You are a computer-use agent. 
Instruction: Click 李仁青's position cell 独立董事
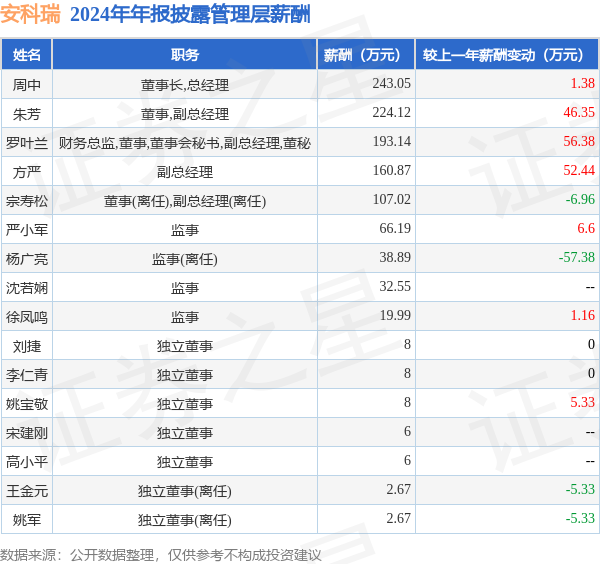click(x=184, y=375)
